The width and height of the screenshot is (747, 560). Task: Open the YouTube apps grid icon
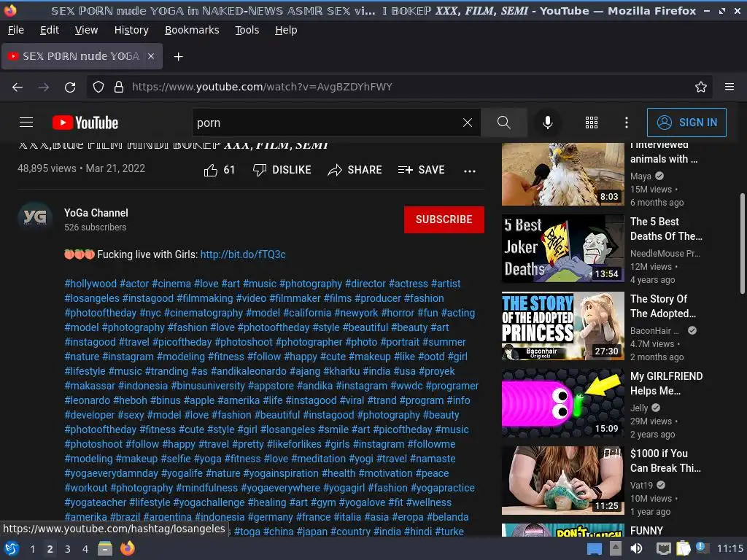591,122
